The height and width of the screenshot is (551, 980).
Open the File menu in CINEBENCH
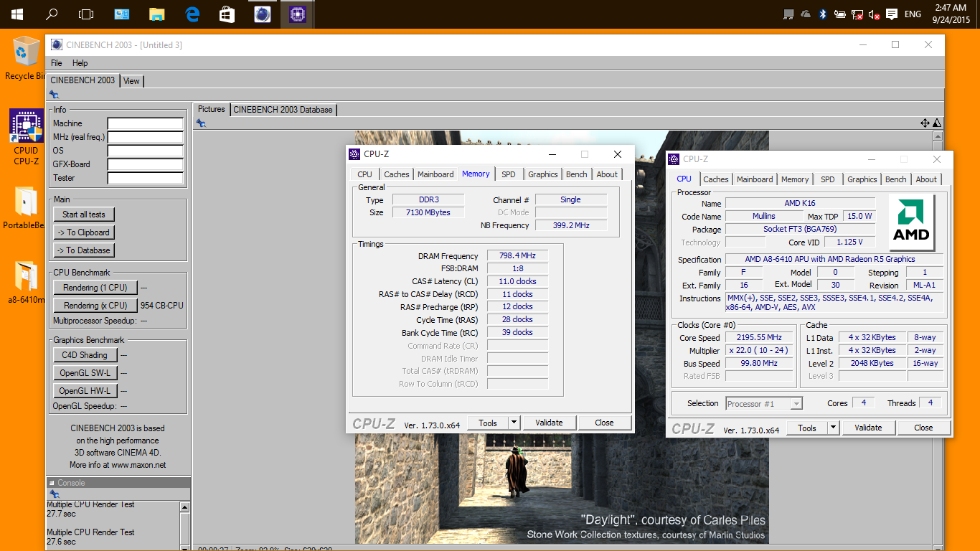click(x=56, y=63)
